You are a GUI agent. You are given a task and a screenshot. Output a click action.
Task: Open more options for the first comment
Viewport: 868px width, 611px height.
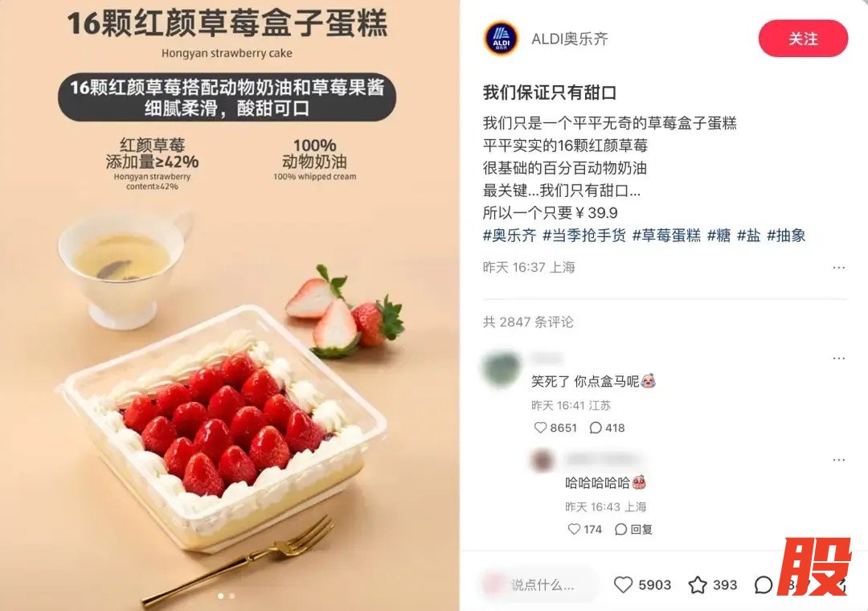click(838, 359)
